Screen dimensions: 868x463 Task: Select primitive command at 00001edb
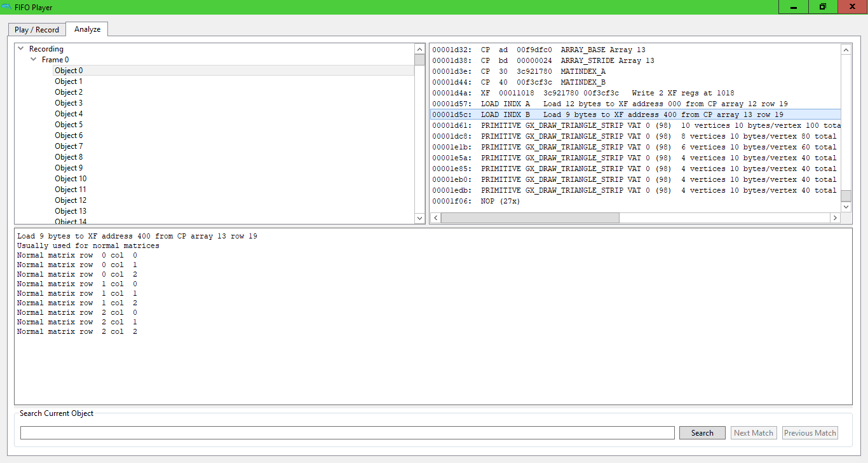point(635,190)
